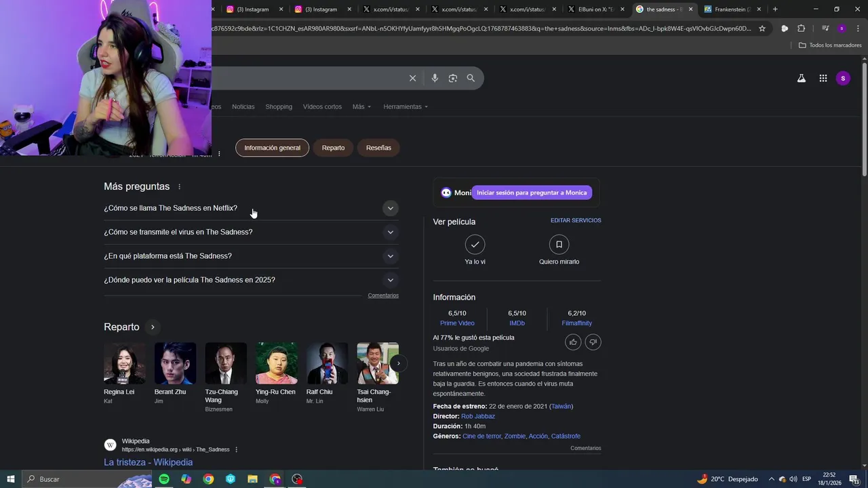Open the Prime Video rating link
This screenshot has height=488, width=868.
click(x=457, y=323)
